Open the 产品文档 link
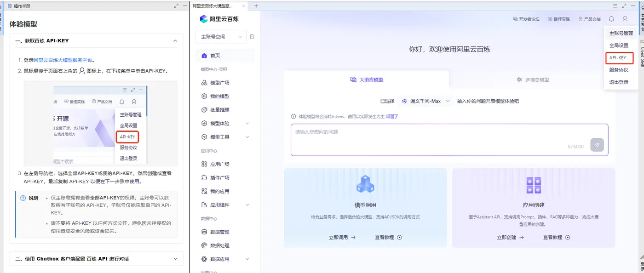The image size is (644, 273). (589, 19)
